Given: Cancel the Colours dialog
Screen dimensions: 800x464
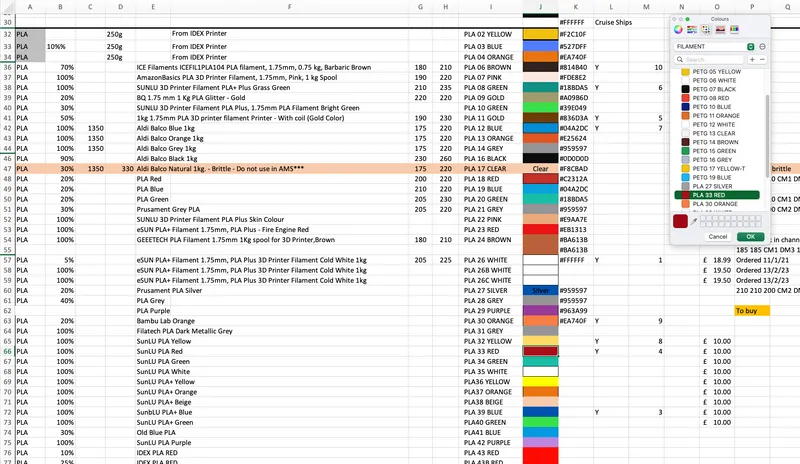Looking at the screenshot, I should (x=717, y=237).
